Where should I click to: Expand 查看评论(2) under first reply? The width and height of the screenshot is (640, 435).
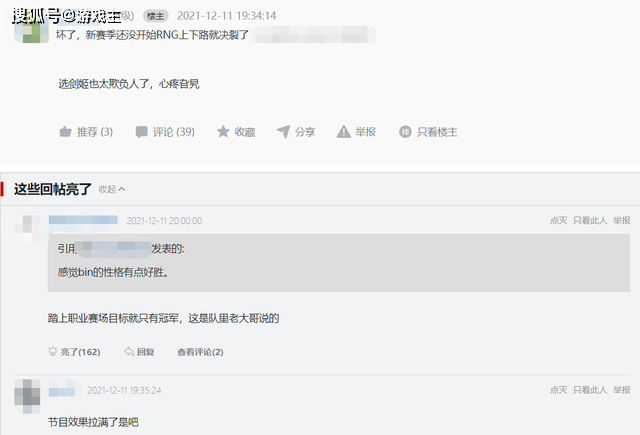[200, 352]
